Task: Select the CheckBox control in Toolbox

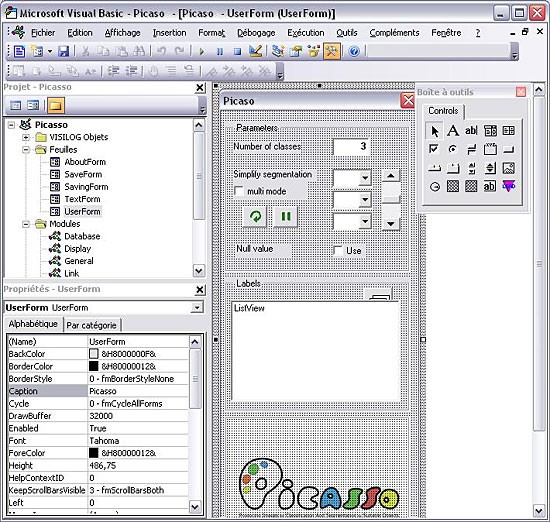Action: coord(434,149)
